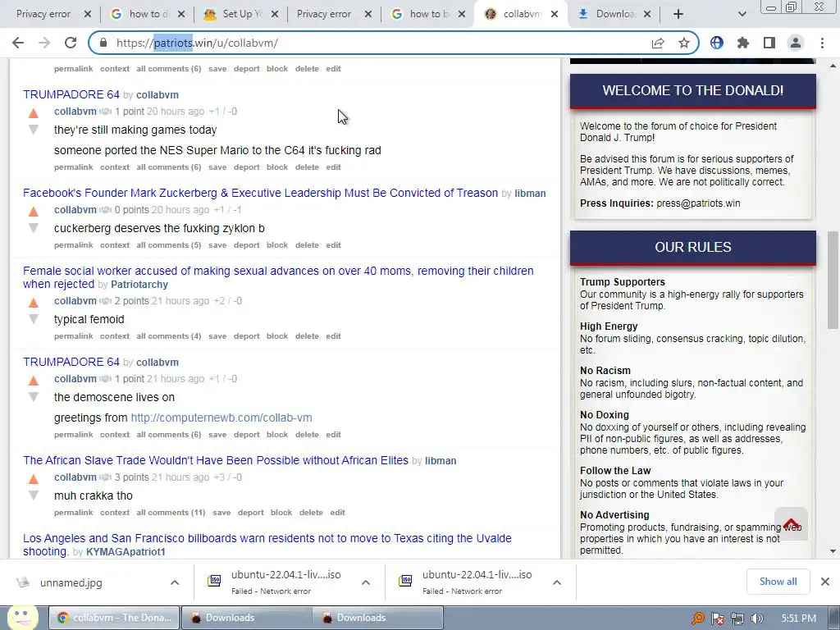This screenshot has width=840, height=630.
Task: Open the Facebook's Founder Mark Zuckerberg post
Action: click(260, 193)
